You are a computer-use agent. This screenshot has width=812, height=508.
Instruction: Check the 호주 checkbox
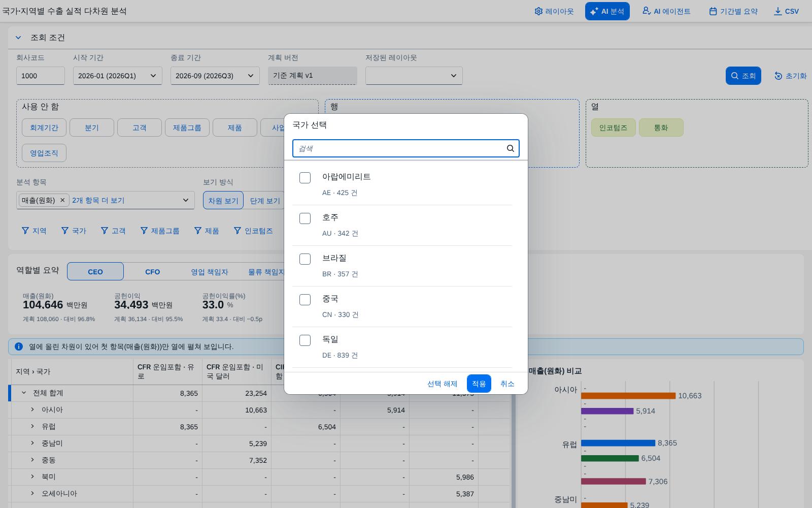(x=305, y=218)
